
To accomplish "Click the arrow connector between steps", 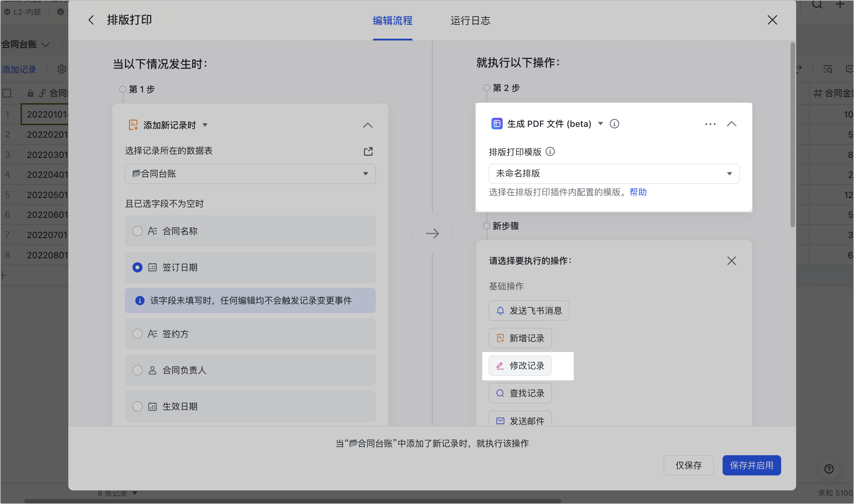I will (x=432, y=233).
